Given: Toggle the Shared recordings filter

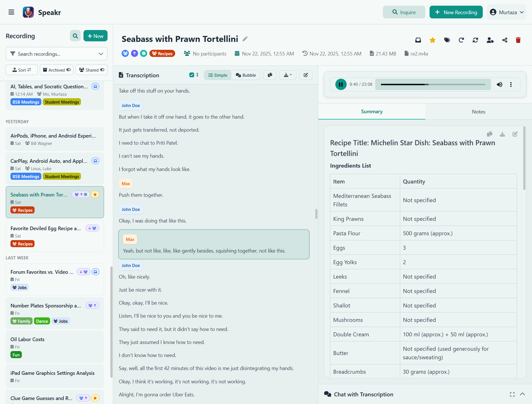Looking at the screenshot, I should coord(91,70).
